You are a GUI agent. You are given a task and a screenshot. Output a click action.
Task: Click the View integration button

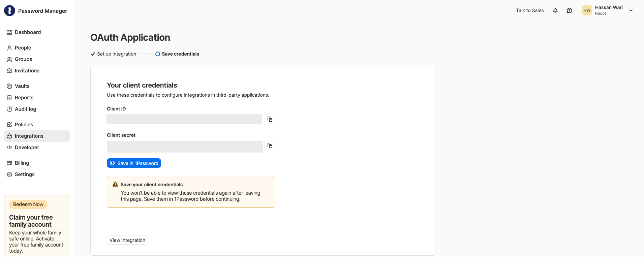(127, 240)
